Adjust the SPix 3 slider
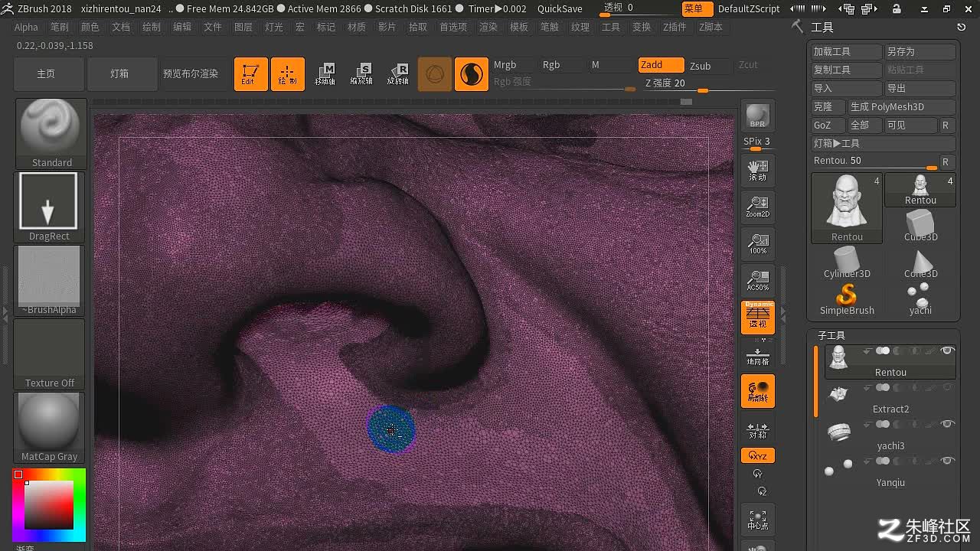 tap(757, 142)
